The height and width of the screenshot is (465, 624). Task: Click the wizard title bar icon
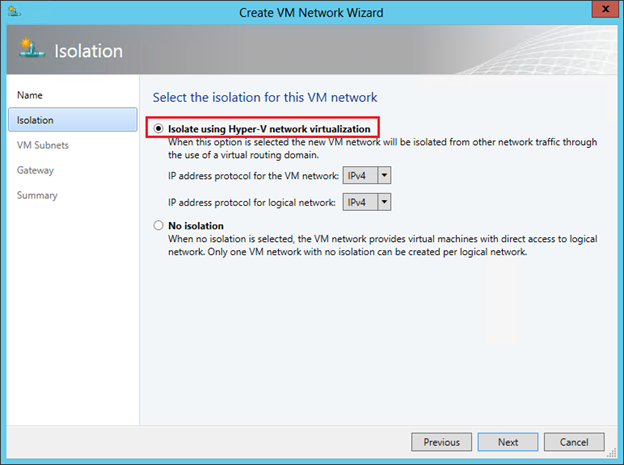pos(14,12)
